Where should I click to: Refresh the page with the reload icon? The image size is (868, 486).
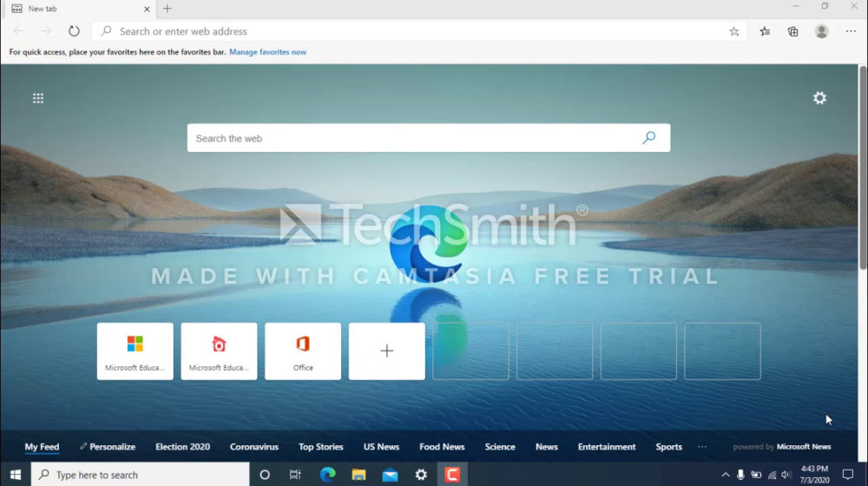coord(74,31)
